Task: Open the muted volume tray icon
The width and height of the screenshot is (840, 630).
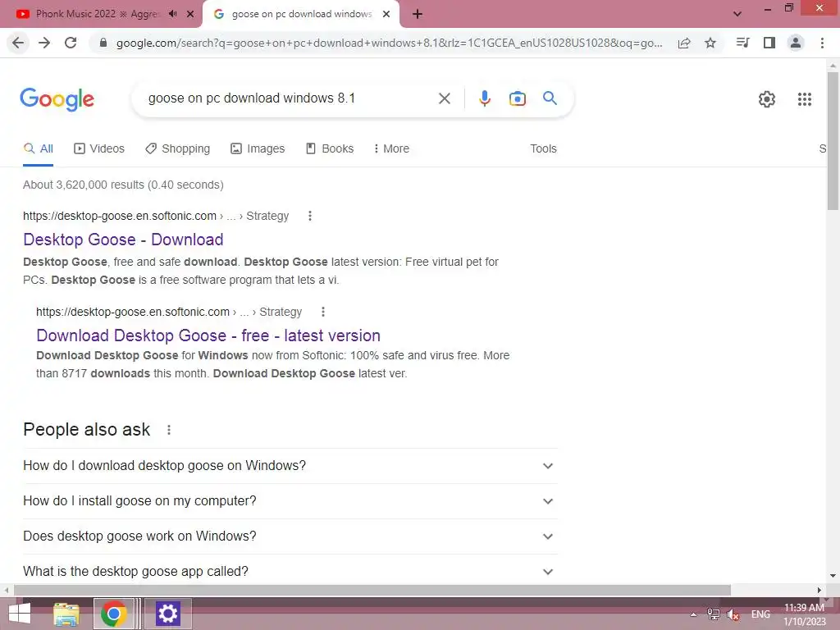Action: coord(733,615)
